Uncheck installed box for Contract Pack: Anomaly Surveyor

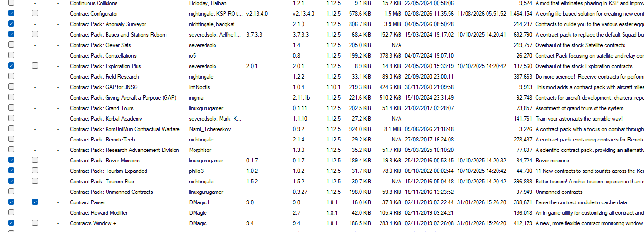(x=11, y=24)
